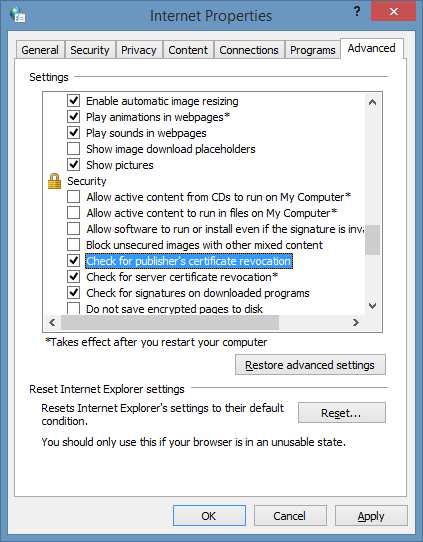Check Block unsecured images with other mixed content
423x542 pixels.
74,245
